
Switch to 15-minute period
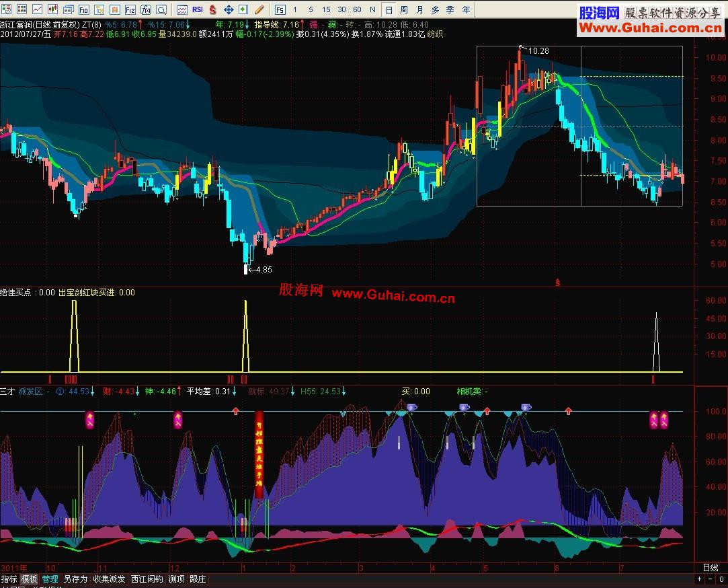(326, 9)
